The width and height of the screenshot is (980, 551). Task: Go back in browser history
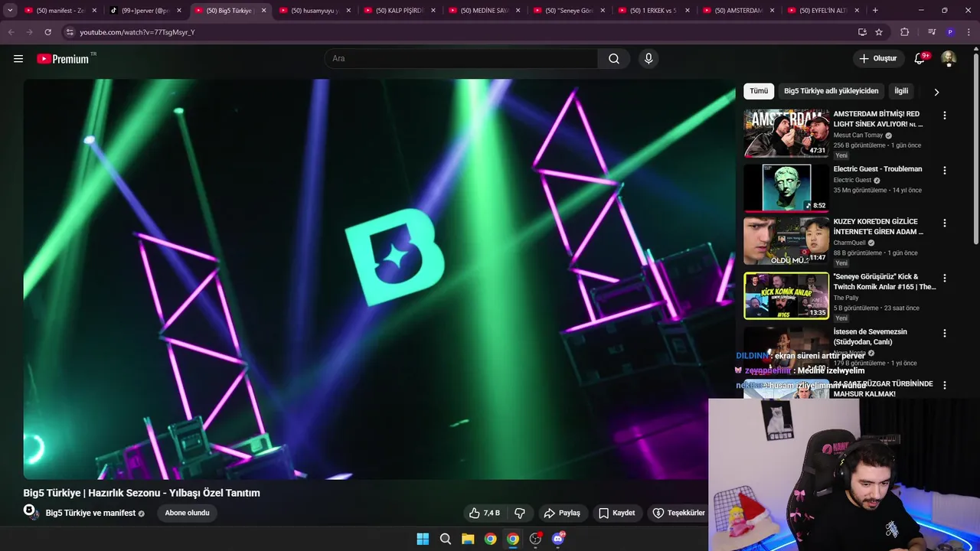[x=11, y=32]
